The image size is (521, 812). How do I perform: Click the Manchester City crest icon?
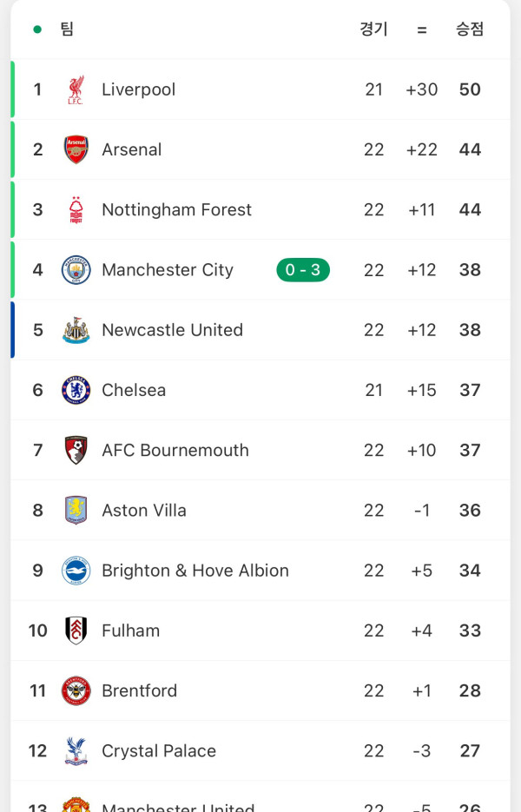pyautogui.click(x=76, y=270)
